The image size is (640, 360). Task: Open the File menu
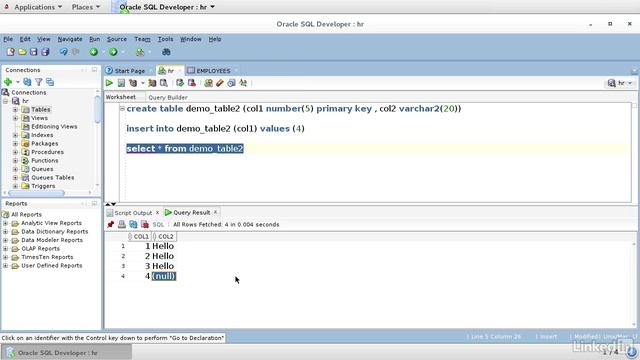(x=8, y=39)
